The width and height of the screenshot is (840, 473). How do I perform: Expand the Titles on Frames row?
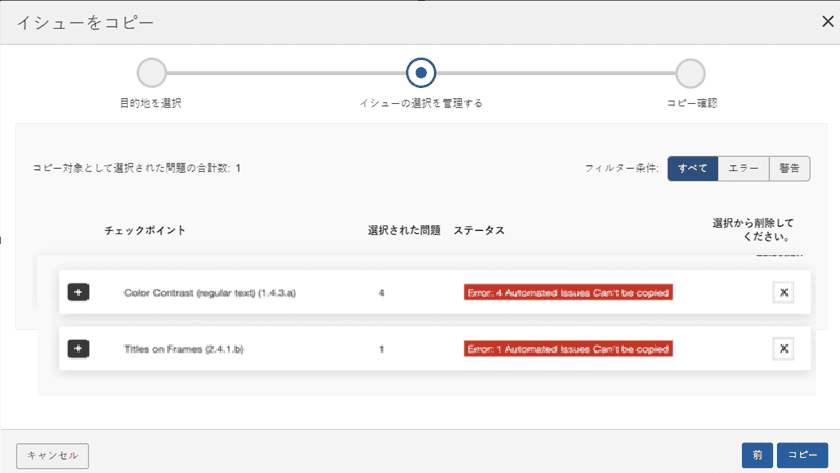coord(79,348)
